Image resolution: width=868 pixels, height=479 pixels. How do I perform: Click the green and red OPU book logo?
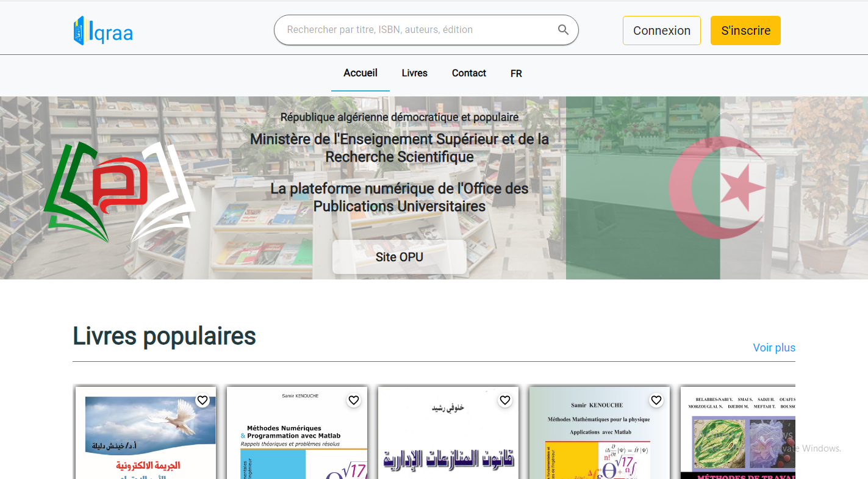[120, 192]
